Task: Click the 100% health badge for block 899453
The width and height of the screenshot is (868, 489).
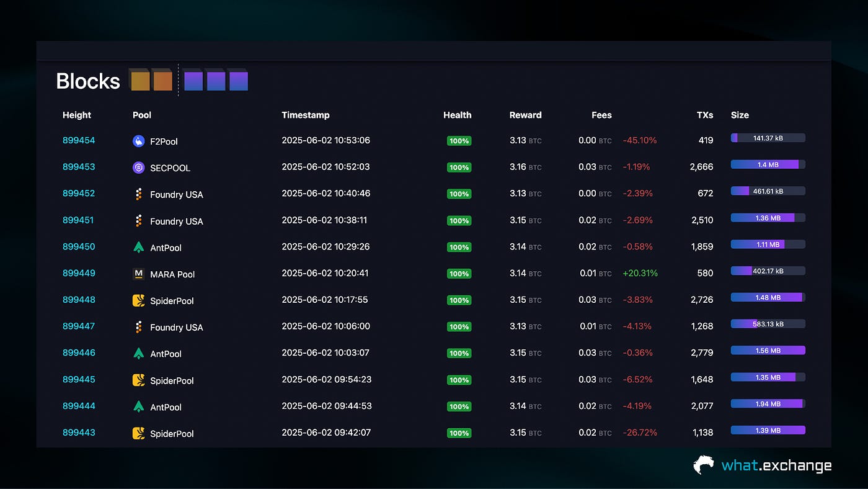Action: [459, 168]
